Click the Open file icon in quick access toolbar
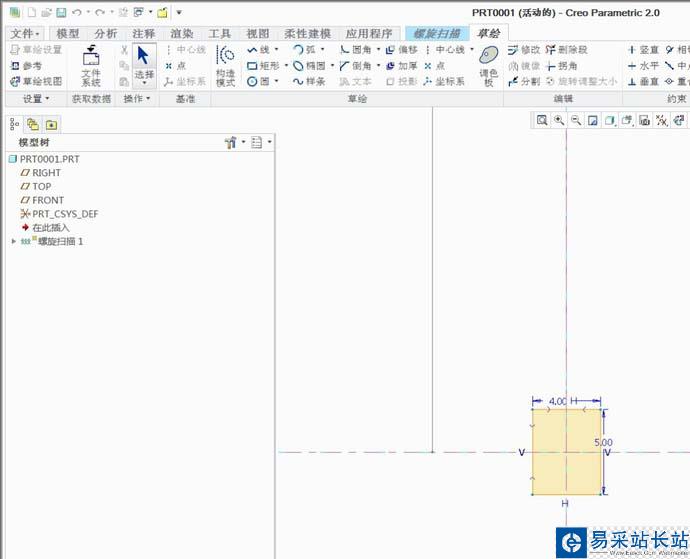Screen dimensions: 690x559 click(46, 12)
